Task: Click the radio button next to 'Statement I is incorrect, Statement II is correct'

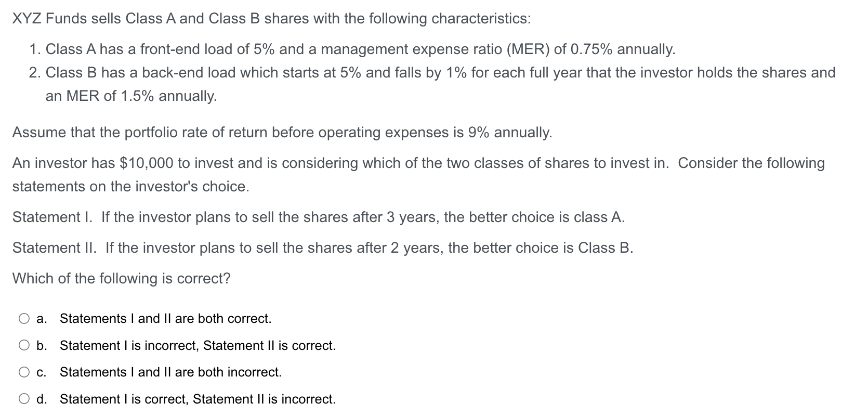Action: point(24,345)
